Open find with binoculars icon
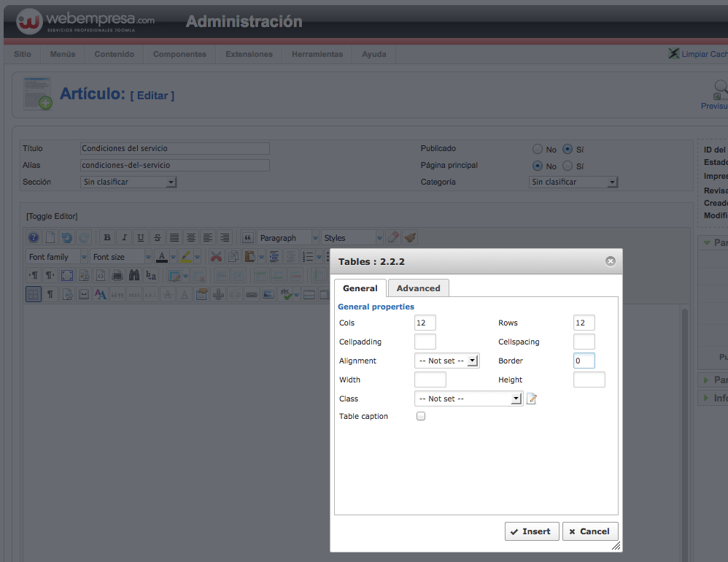Screen dimensions: 728x562 click(x=133, y=275)
